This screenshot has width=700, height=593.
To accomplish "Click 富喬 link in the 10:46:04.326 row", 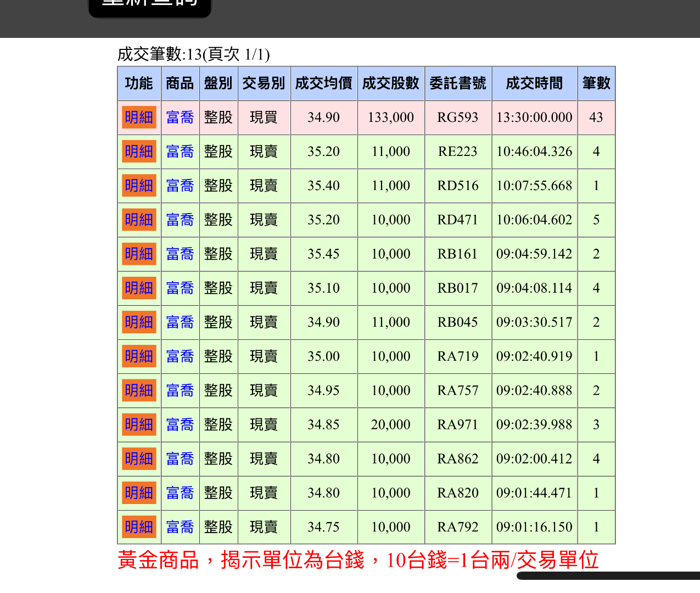I will click(180, 152).
